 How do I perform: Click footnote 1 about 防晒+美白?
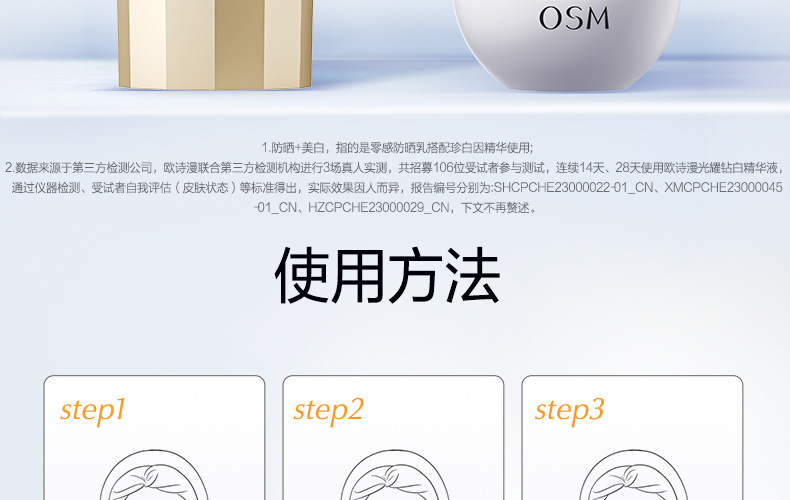click(x=397, y=148)
